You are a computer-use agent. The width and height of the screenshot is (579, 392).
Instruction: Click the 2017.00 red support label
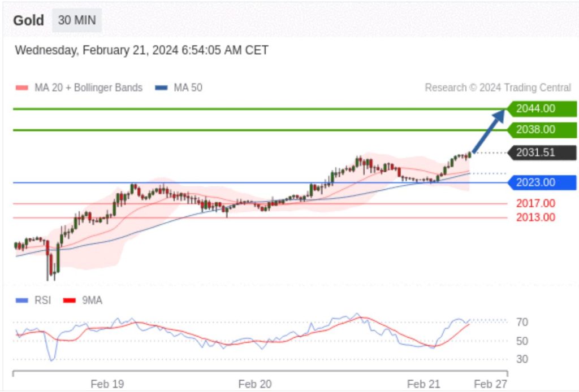click(x=535, y=203)
